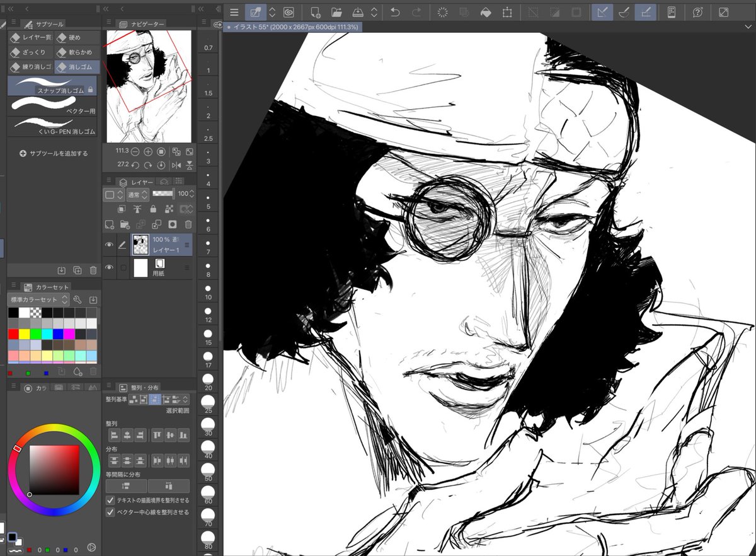The image size is (756, 556).
Task: Open the smartphone connection icon
Action: [672, 12]
